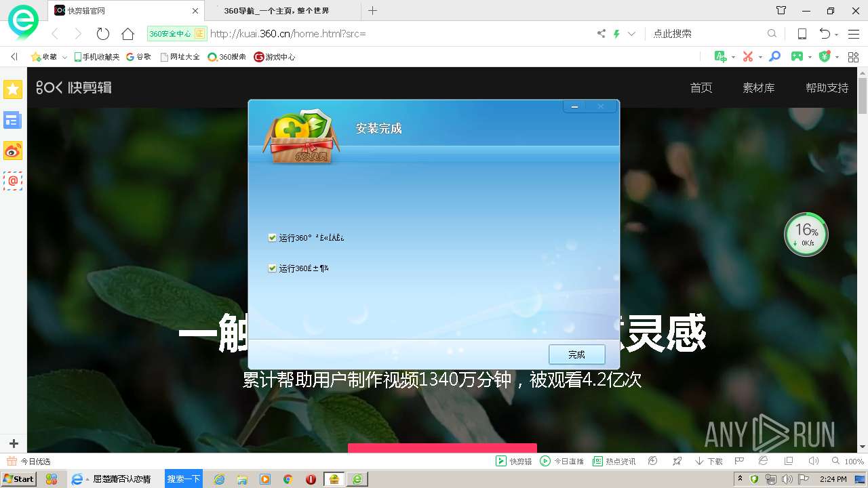Click the 100% zoom level control
The image size is (868, 488).
pos(848,461)
